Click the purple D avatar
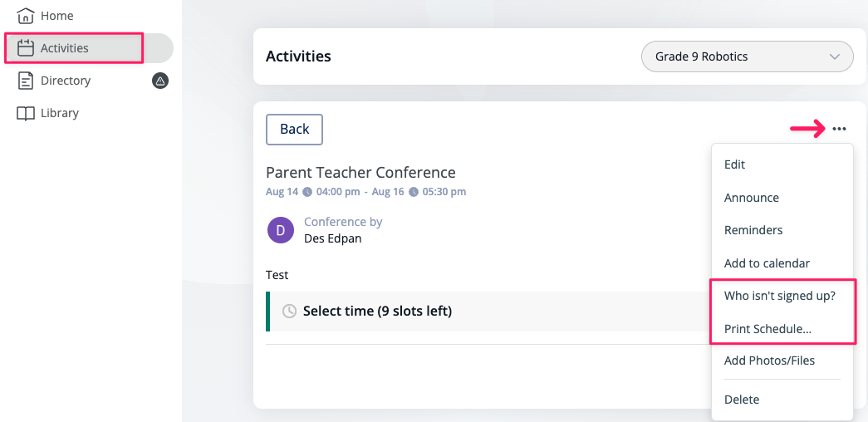This screenshot has width=868, height=422. tap(281, 229)
